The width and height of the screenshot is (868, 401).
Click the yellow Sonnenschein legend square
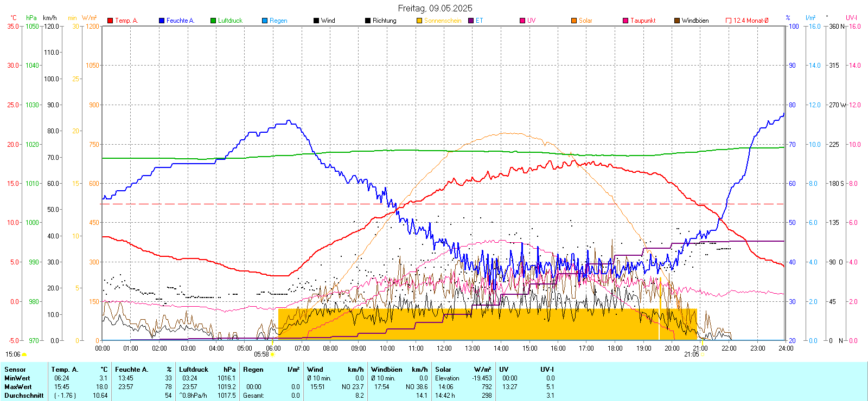click(x=419, y=21)
